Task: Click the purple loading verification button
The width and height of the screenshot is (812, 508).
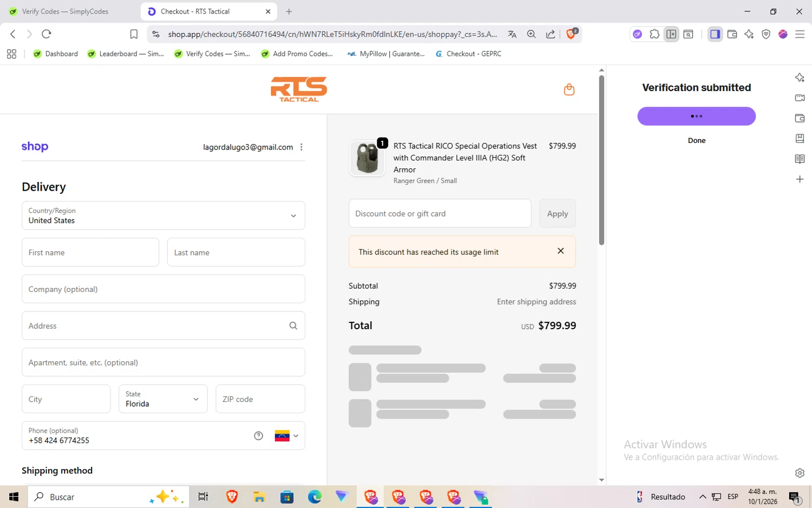Action: click(697, 116)
